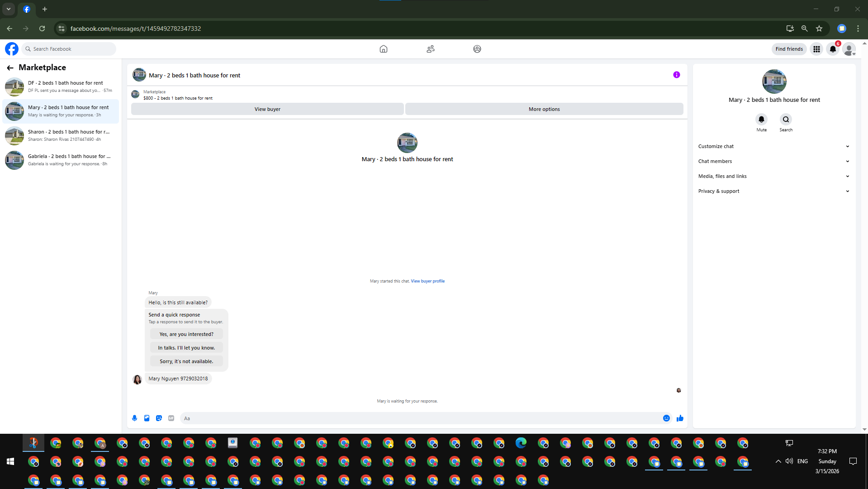Open Chrome's three-dot menu

pyautogui.click(x=858, y=29)
